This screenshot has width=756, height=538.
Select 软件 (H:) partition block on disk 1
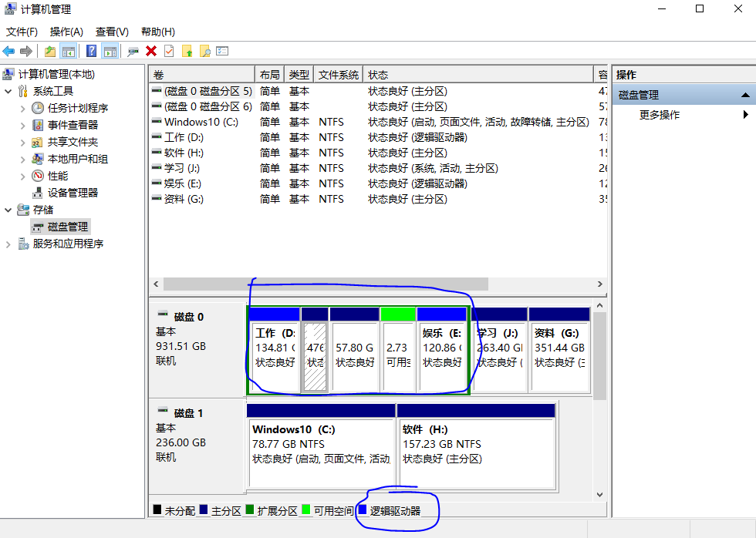pos(477,446)
